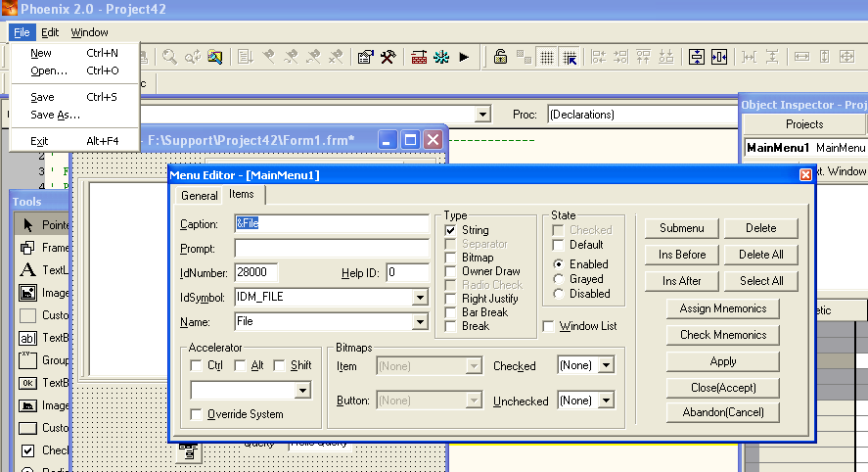The height and width of the screenshot is (472, 868).
Task: Check the Bar Break option
Action: pos(450,312)
